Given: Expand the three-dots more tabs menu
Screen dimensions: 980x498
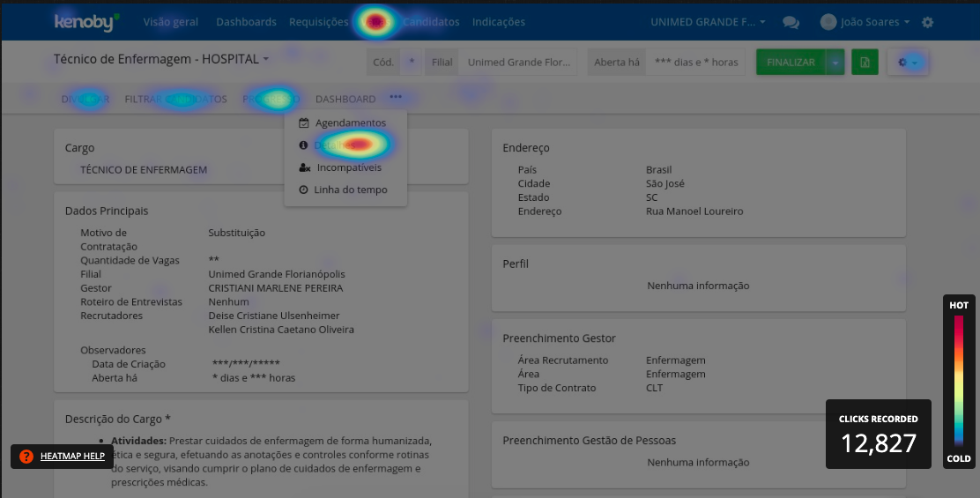Looking at the screenshot, I should click(x=396, y=98).
